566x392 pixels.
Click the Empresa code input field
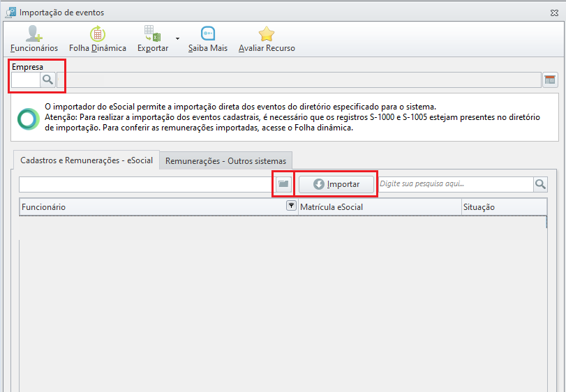[25, 80]
